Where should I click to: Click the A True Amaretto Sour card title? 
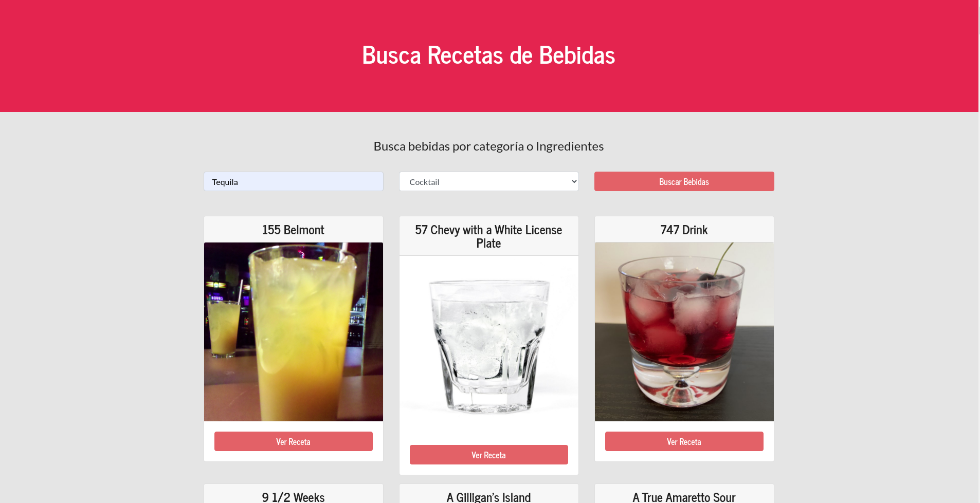pos(684,497)
